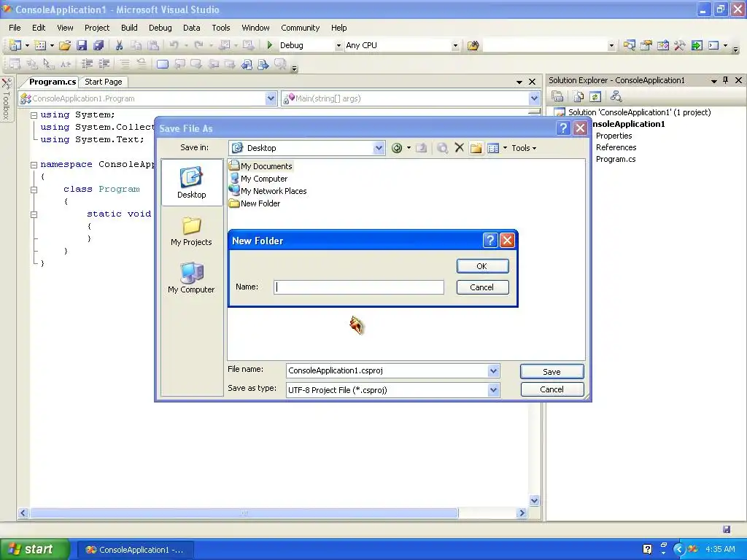The image size is (747, 560).
Task: Open the Command Window toolbar icon
Action: 713,45
